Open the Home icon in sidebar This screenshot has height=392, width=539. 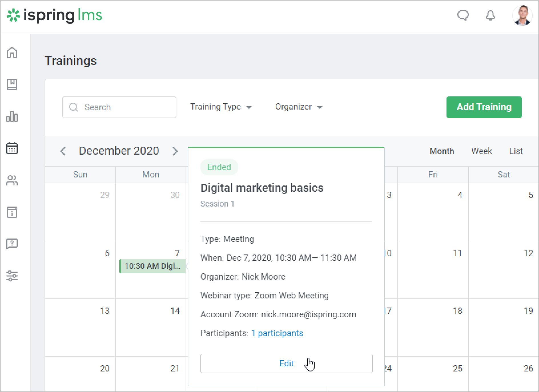click(12, 53)
